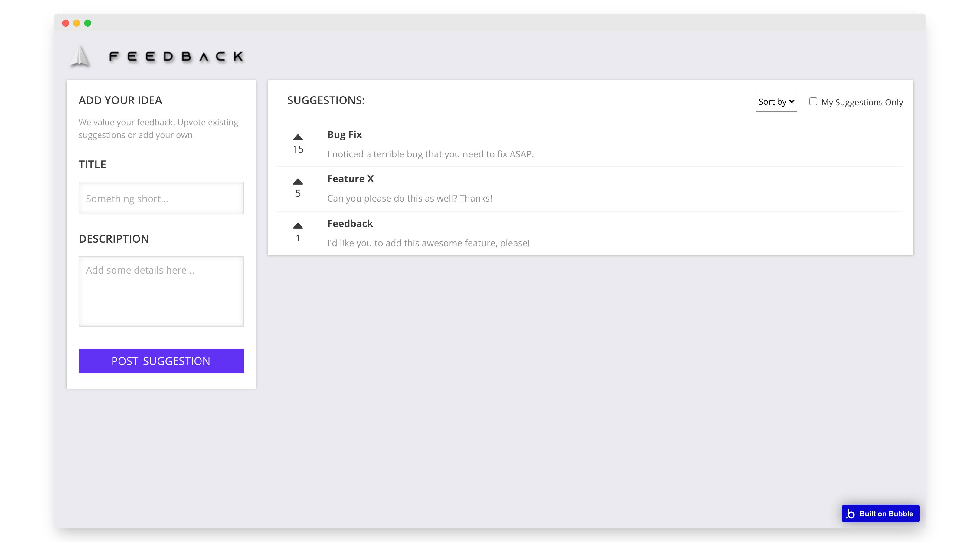Screen dimensions: 980x542
Task: Select the vote count 15
Action: (x=298, y=149)
